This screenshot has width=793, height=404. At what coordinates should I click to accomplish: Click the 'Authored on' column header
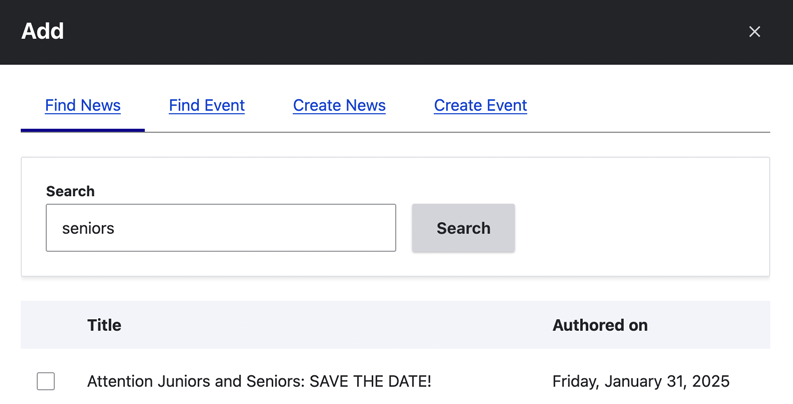click(x=600, y=325)
